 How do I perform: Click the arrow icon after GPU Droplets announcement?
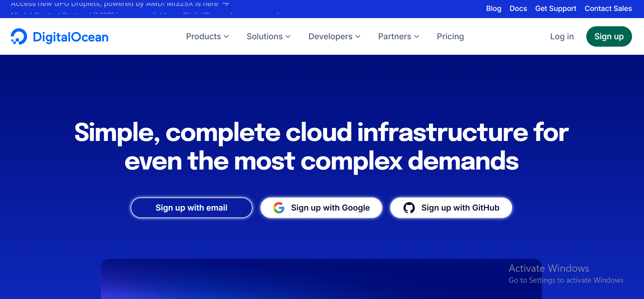[226, 4]
